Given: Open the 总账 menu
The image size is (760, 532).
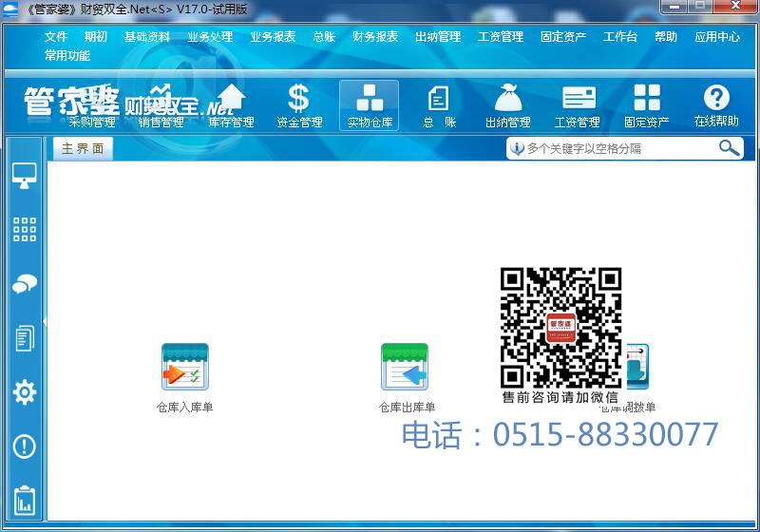Looking at the screenshot, I should point(324,37).
